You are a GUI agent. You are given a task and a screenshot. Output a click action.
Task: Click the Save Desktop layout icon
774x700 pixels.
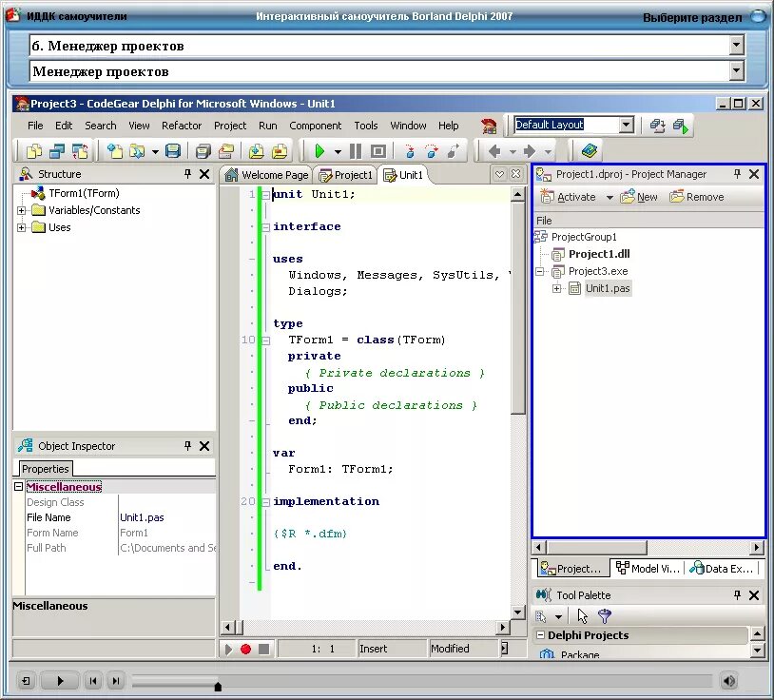click(657, 126)
